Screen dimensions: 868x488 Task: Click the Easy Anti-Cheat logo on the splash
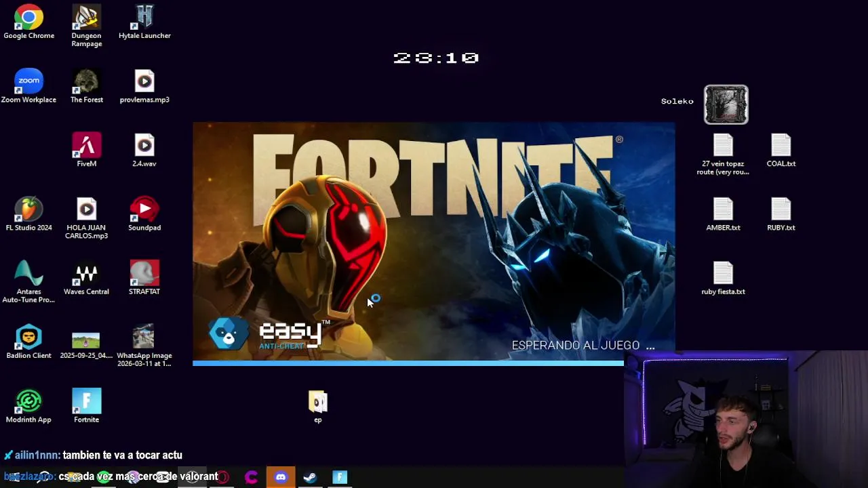click(269, 334)
